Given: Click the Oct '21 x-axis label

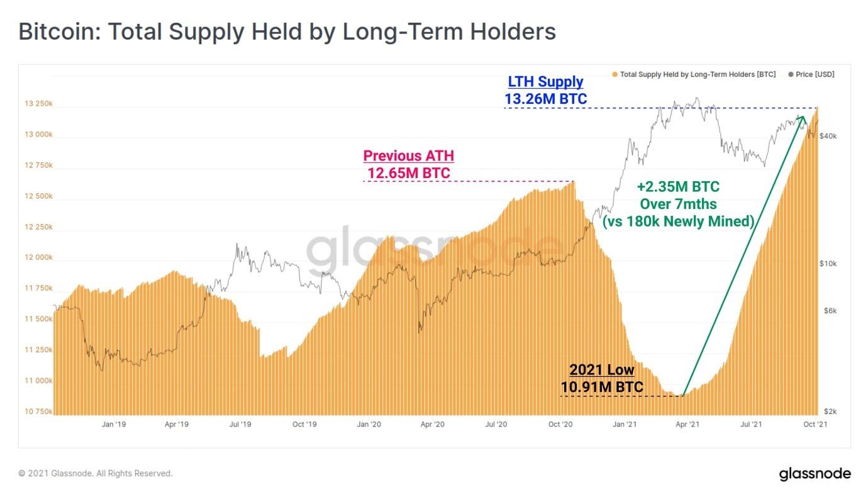Looking at the screenshot, I should point(816,425).
